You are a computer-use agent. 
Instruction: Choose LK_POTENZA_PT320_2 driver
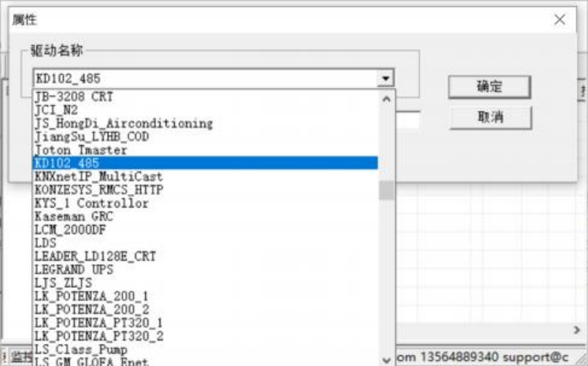205,336
